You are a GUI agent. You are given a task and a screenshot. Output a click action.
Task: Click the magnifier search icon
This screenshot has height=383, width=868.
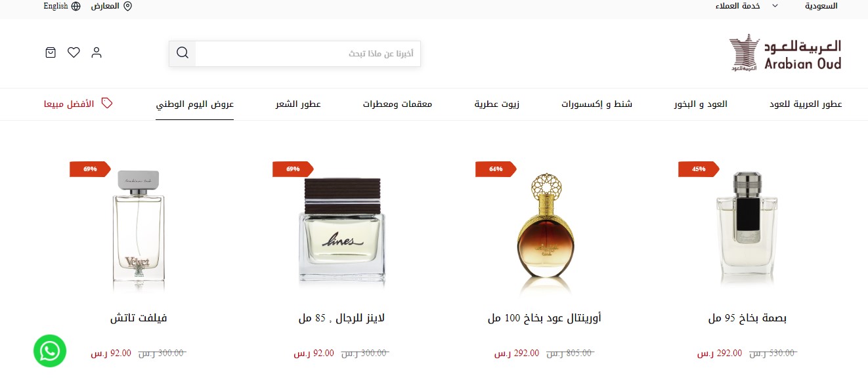183,53
